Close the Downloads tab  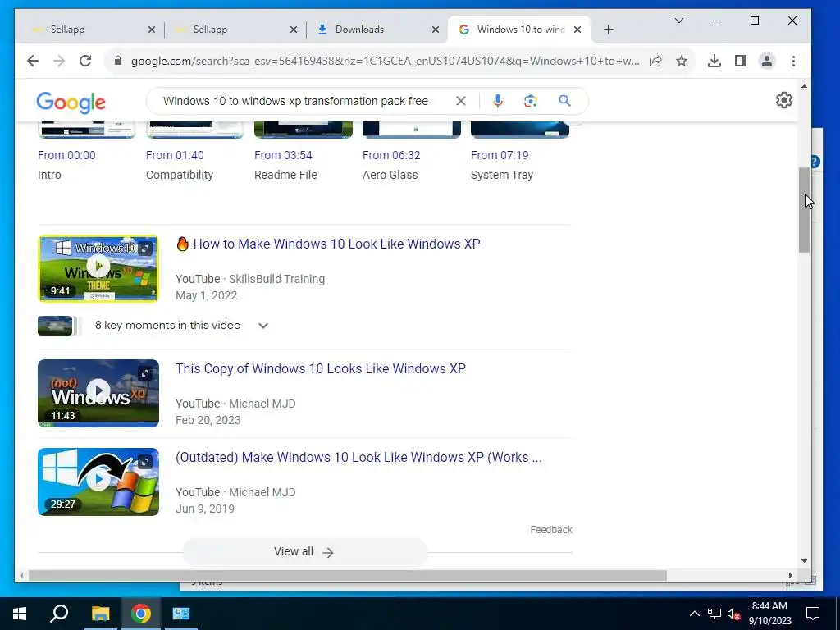click(x=436, y=30)
